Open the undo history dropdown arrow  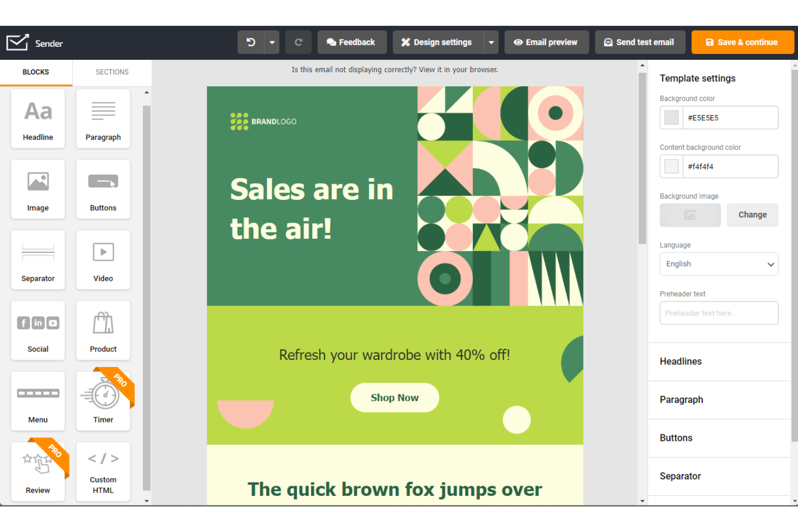click(272, 42)
